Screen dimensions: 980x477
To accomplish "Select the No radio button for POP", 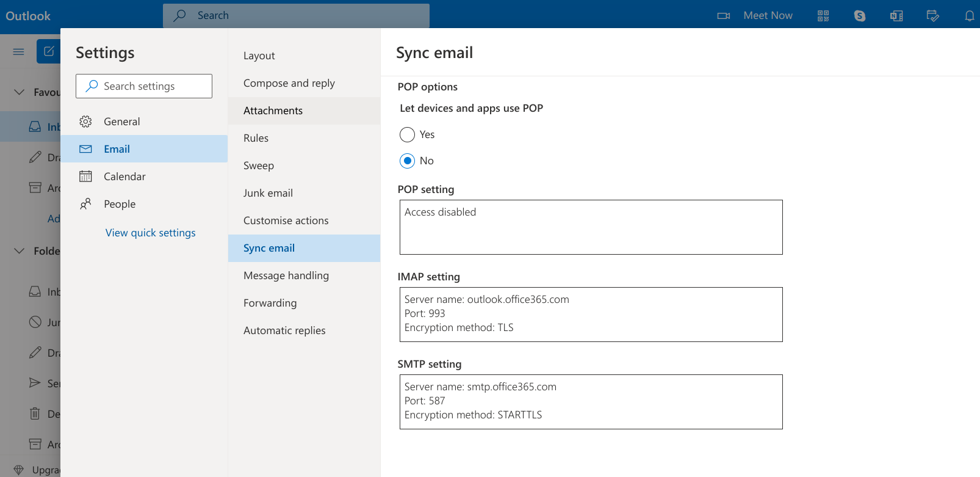I will [407, 161].
